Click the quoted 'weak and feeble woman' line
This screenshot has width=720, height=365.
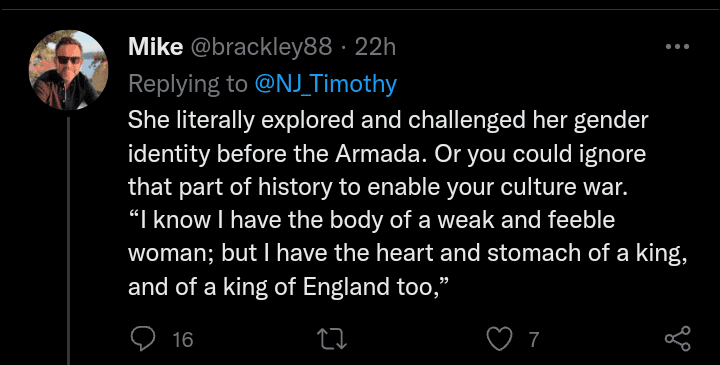click(371, 220)
